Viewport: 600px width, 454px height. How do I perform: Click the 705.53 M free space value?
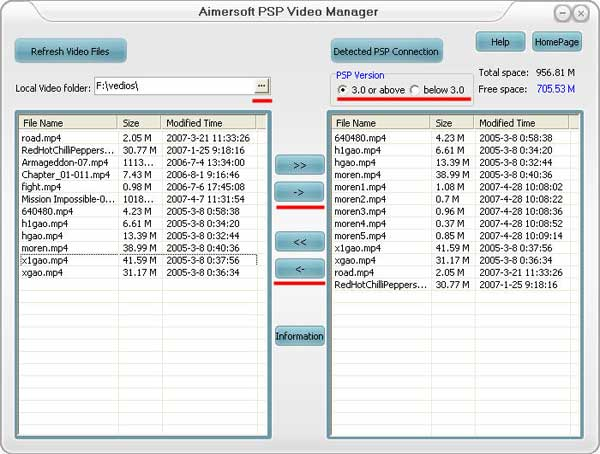tap(556, 89)
